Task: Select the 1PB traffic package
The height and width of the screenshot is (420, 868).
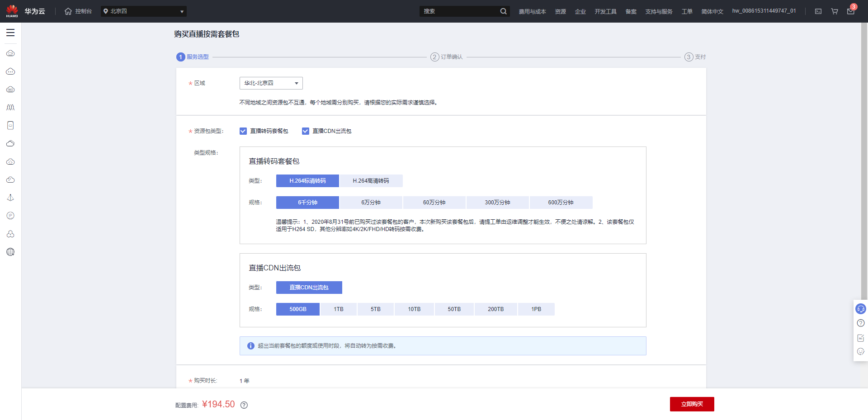Action: pos(536,309)
